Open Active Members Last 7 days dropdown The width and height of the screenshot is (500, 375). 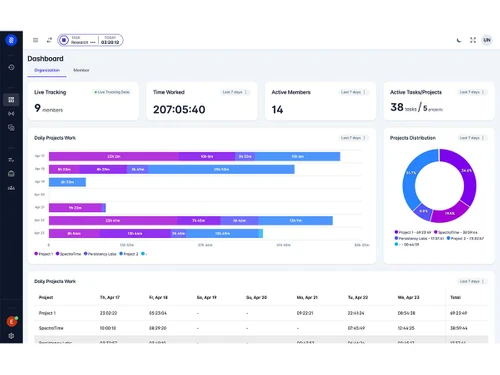click(353, 92)
